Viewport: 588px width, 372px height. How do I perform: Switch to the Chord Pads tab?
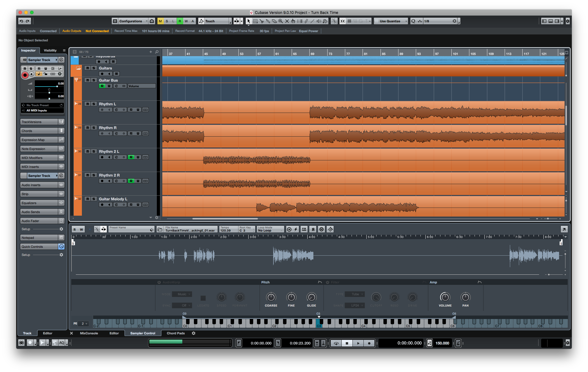pyautogui.click(x=176, y=333)
